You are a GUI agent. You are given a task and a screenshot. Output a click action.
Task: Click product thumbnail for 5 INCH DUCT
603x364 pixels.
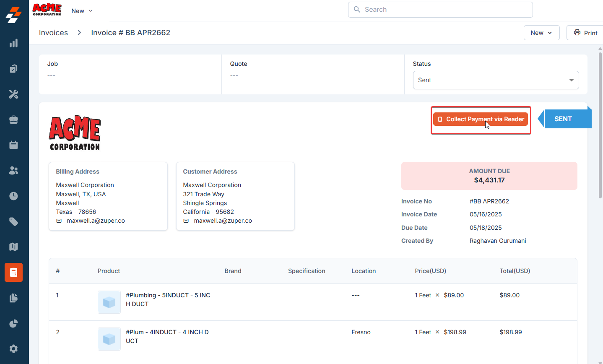109,302
